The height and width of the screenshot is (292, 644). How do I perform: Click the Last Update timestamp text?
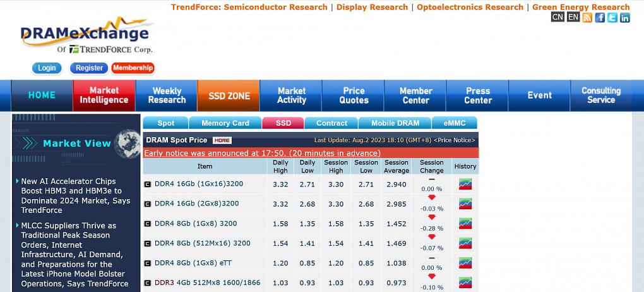(x=373, y=140)
